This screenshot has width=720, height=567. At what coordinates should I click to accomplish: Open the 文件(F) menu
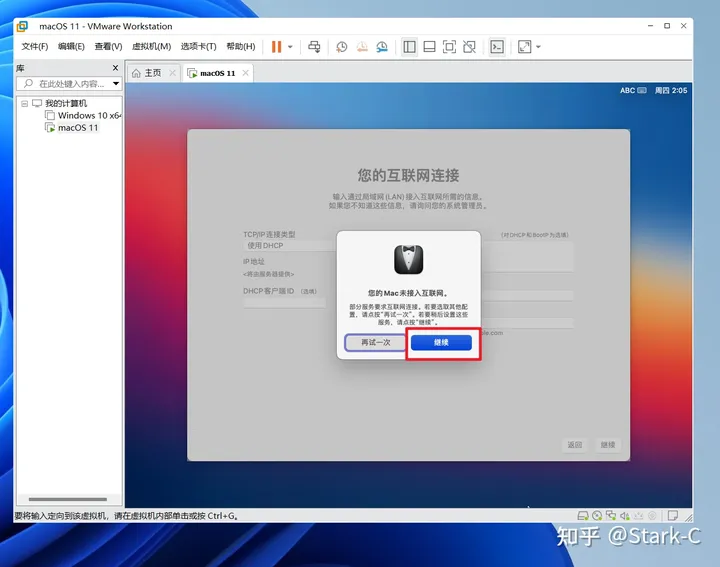(x=35, y=46)
